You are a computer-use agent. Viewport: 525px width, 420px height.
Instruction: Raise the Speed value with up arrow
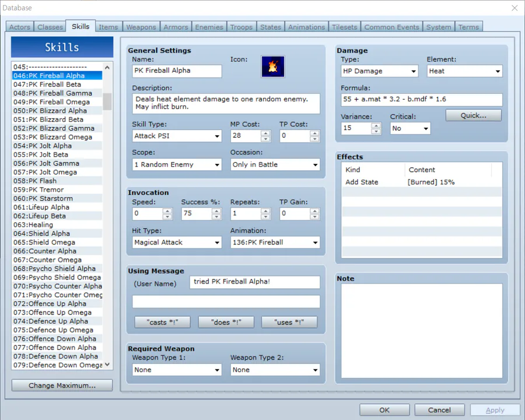tap(167, 211)
